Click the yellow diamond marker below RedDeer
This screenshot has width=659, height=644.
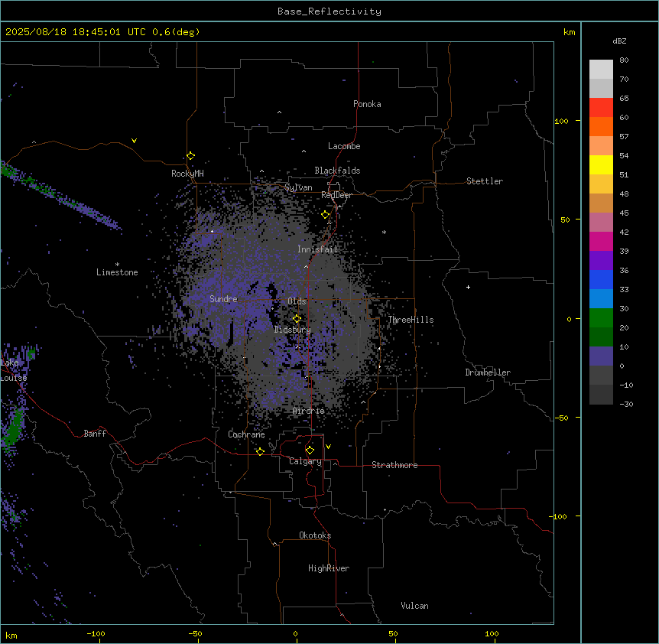(x=326, y=215)
